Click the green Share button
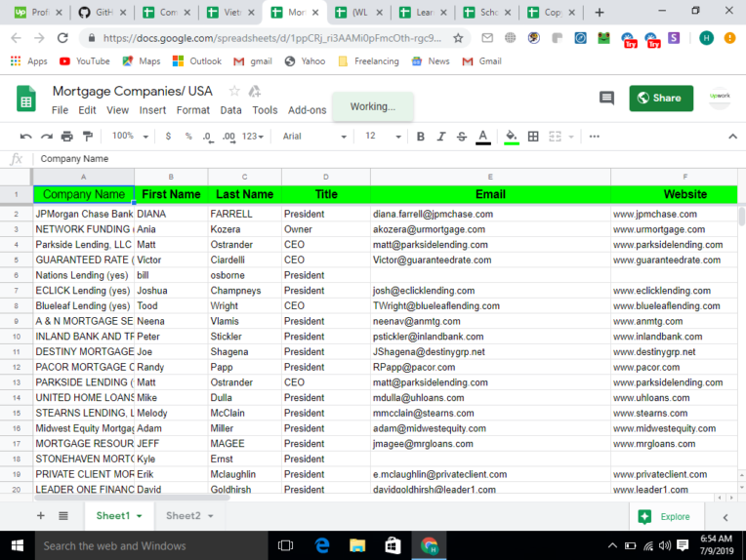 click(661, 99)
